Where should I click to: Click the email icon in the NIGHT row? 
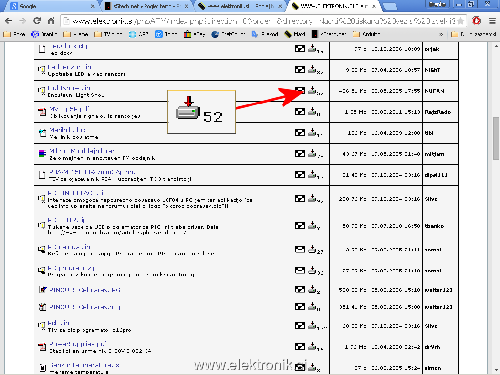coord(300,70)
